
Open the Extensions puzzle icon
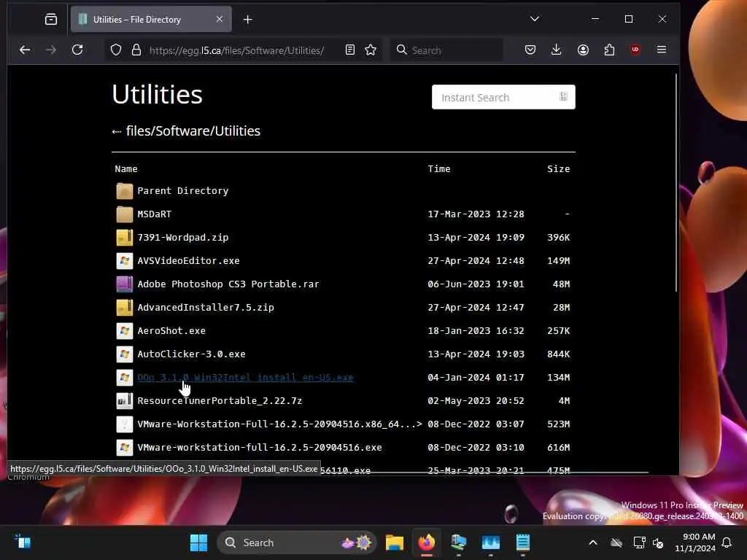pos(609,50)
